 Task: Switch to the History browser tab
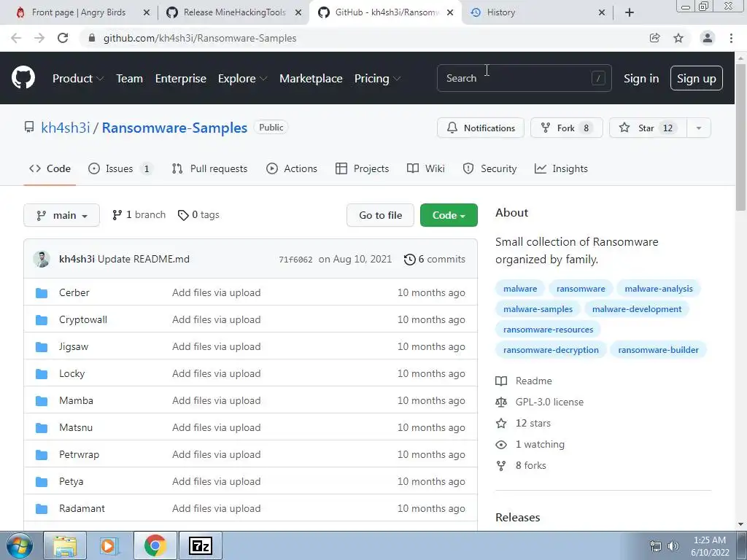pyautogui.click(x=537, y=12)
